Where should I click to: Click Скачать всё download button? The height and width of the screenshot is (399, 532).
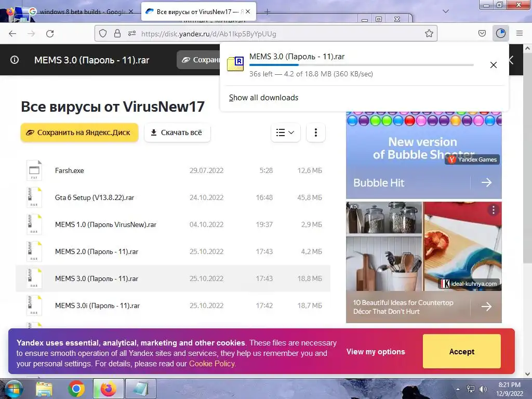click(x=177, y=132)
